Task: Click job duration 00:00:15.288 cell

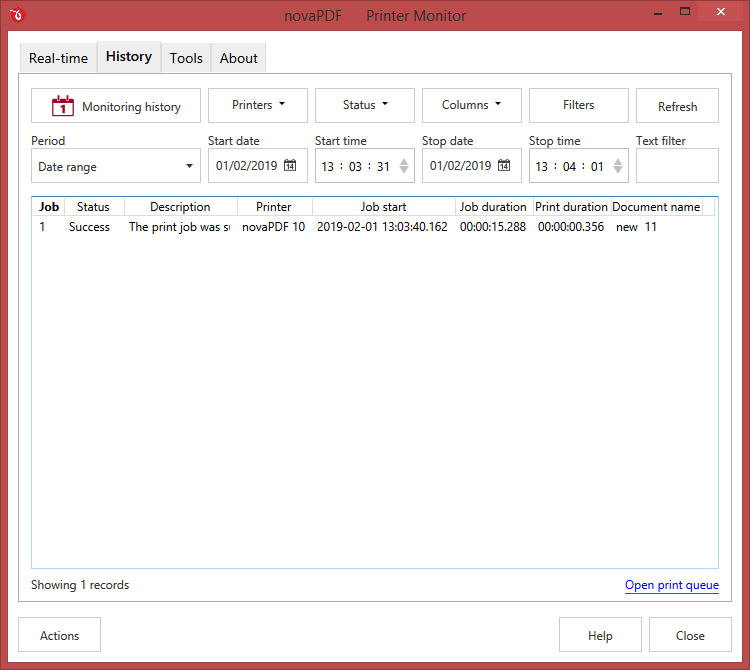Action: click(x=493, y=227)
